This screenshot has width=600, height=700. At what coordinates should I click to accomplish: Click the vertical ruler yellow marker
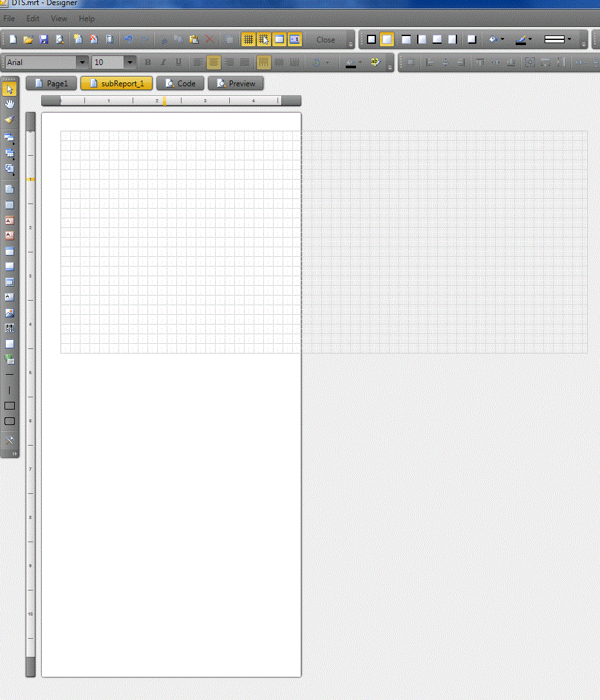coord(30,180)
